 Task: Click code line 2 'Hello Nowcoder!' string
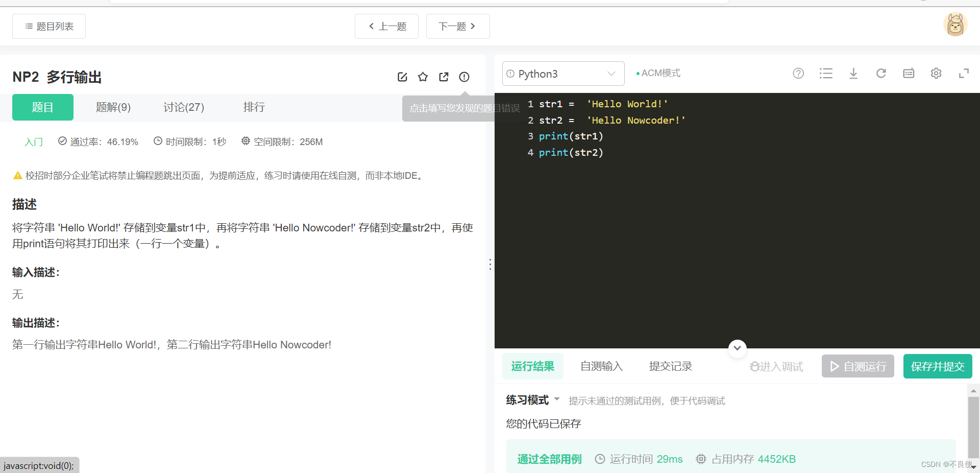pyautogui.click(x=636, y=121)
